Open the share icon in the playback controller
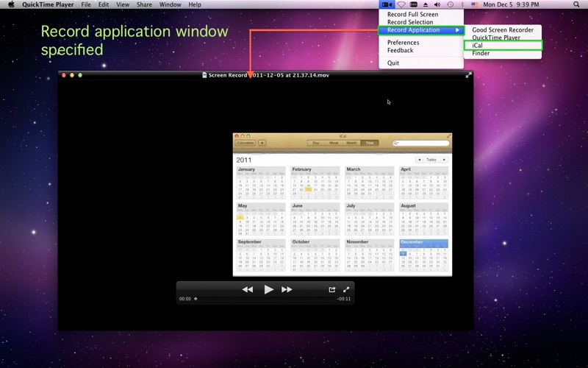The image size is (588, 368). click(x=332, y=289)
